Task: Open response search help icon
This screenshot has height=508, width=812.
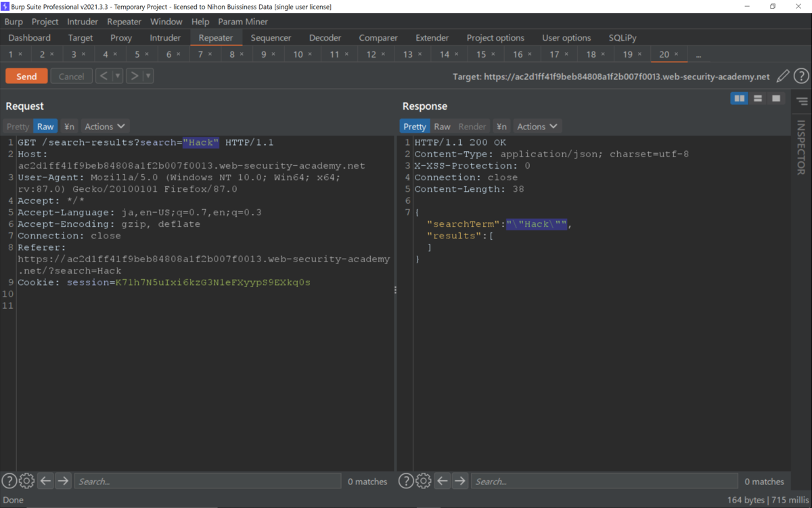Action: click(406, 481)
